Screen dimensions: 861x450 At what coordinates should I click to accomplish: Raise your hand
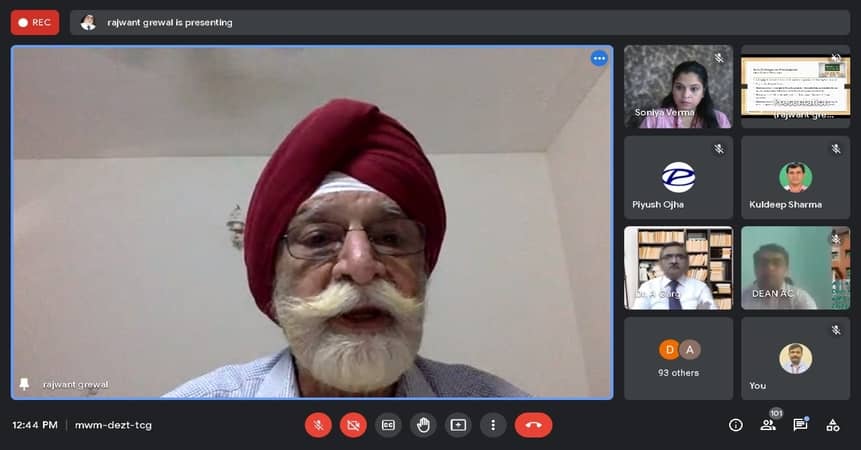pos(423,425)
